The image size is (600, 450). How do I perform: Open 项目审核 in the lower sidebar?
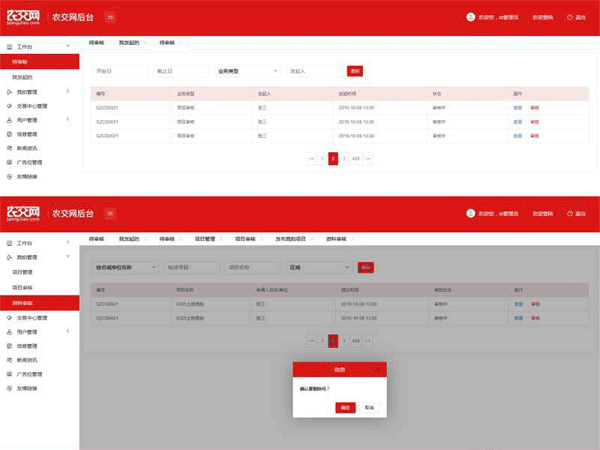(x=23, y=287)
